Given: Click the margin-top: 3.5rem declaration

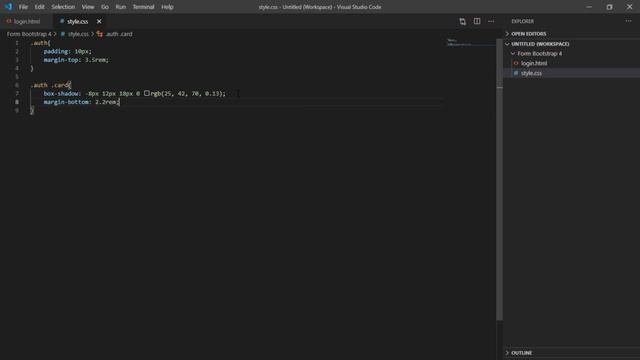Looking at the screenshot, I should [76, 60].
